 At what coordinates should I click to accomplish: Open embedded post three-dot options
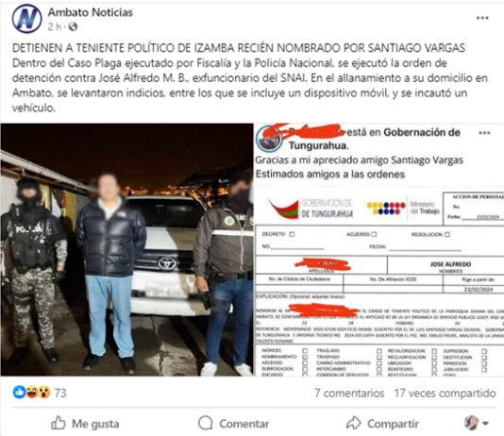(x=484, y=133)
